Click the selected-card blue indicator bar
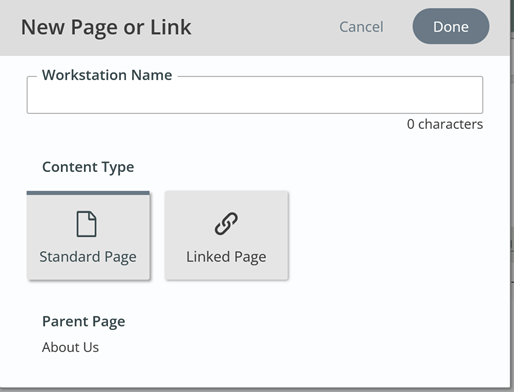This screenshot has width=514, height=392. tap(88, 193)
